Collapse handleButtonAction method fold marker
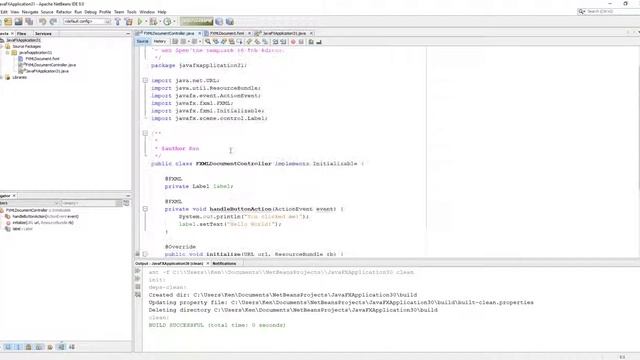The width and height of the screenshot is (640, 360). tap(145, 209)
